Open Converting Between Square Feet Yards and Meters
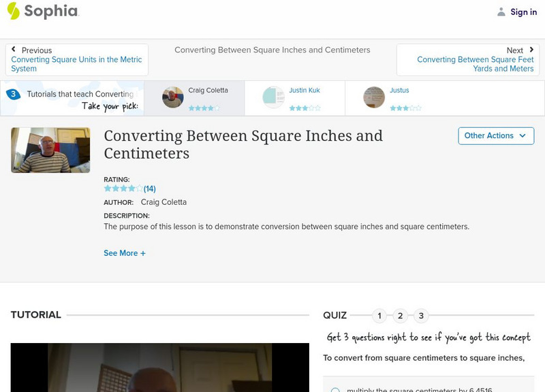Viewport: 545px width, 392px height. pos(475,64)
